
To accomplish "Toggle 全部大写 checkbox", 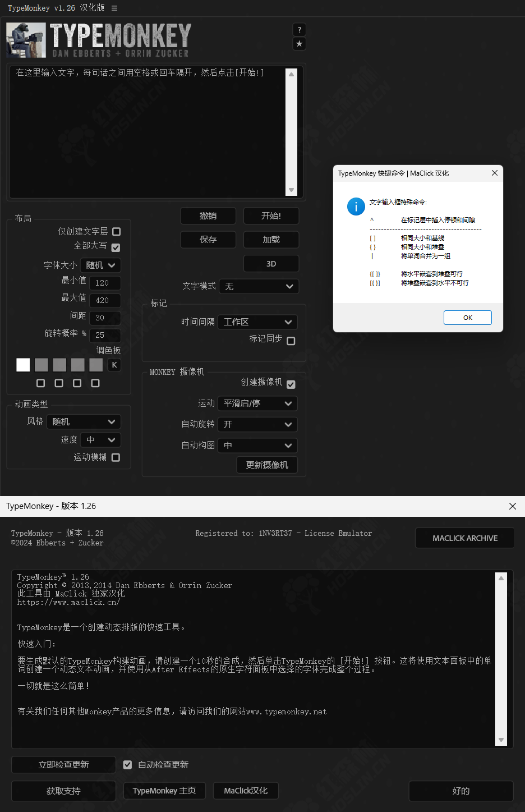I will click(x=116, y=247).
